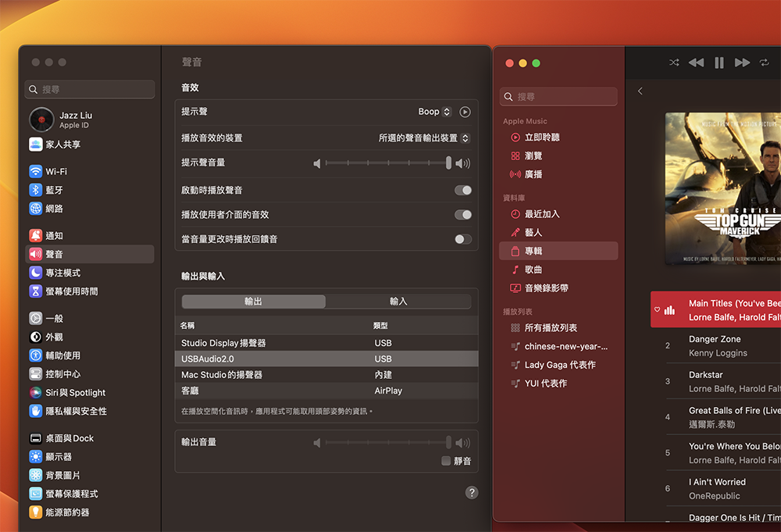Open Focus (專注模式) settings
The height and width of the screenshot is (532, 781).
[x=90, y=273]
